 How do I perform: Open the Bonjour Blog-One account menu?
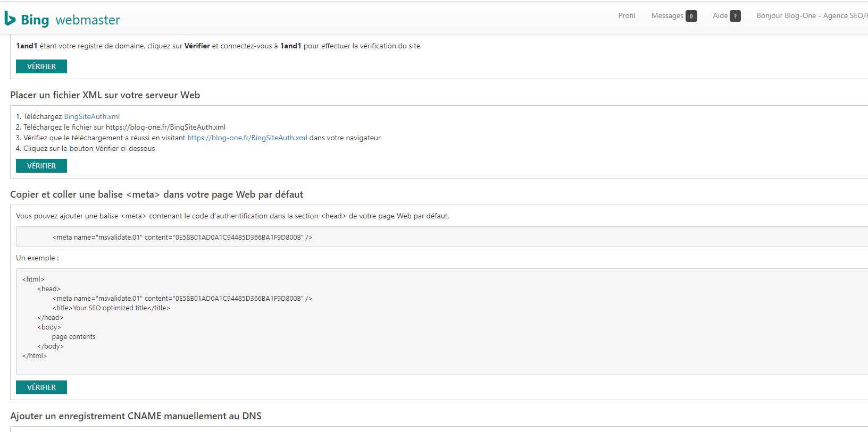pos(811,16)
